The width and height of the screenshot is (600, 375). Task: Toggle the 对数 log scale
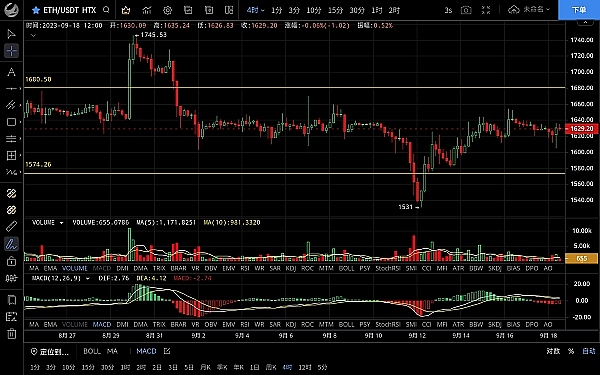[553, 351]
